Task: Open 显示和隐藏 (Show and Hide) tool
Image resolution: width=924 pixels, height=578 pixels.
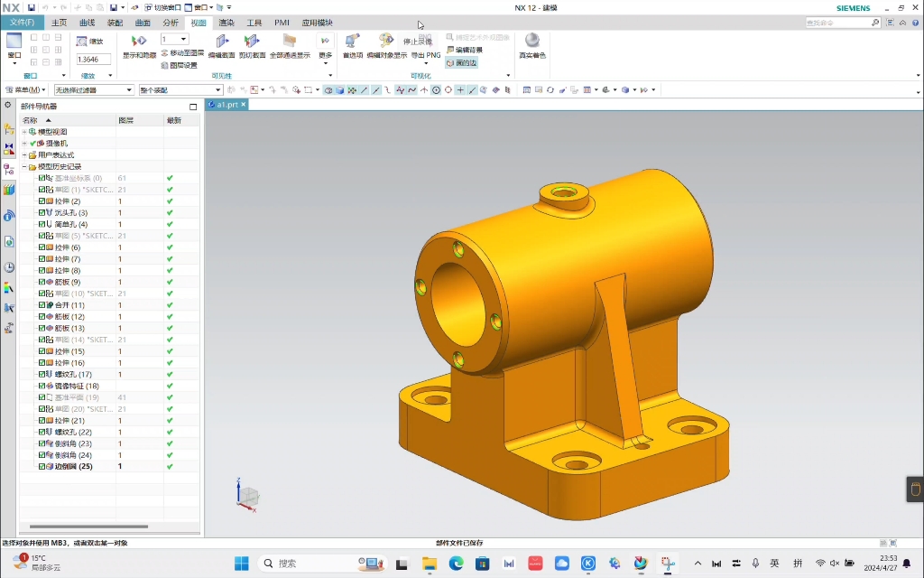Action: 139,42
